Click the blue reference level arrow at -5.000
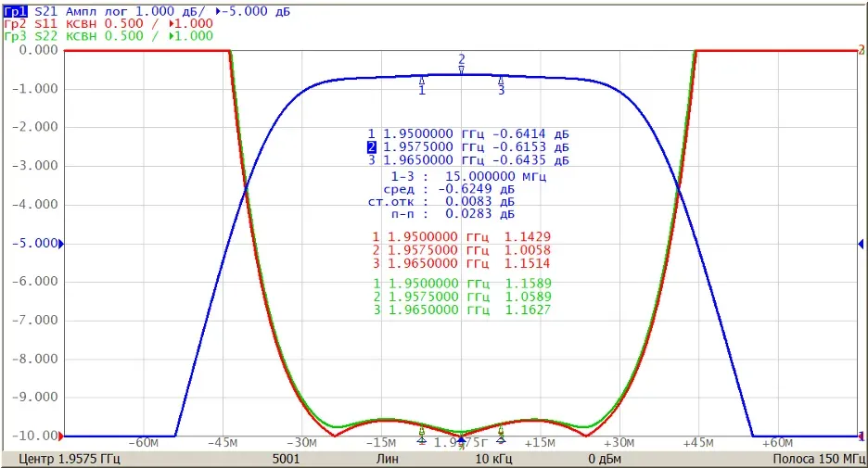Viewport: 868px width, 468px height. (61, 244)
